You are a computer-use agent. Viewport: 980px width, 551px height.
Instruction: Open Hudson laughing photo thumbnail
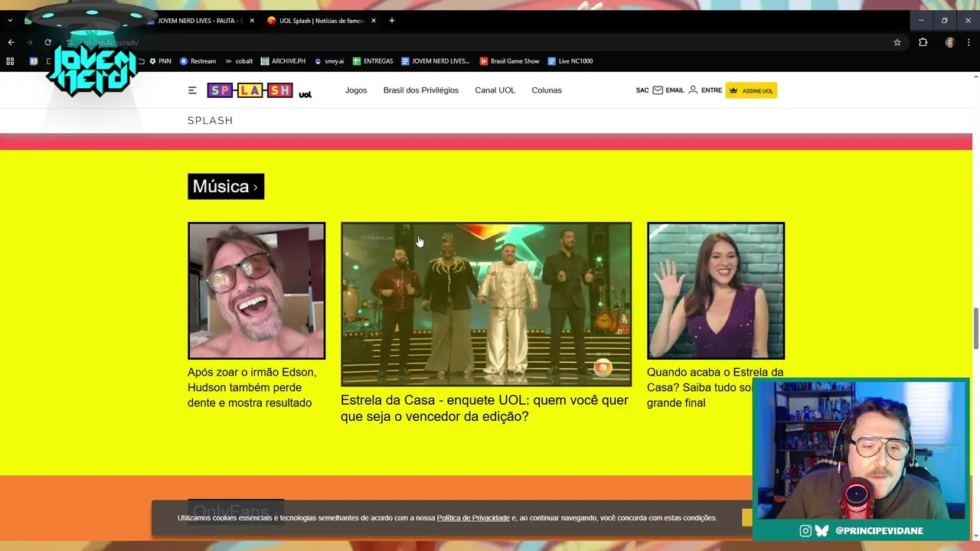tap(256, 291)
